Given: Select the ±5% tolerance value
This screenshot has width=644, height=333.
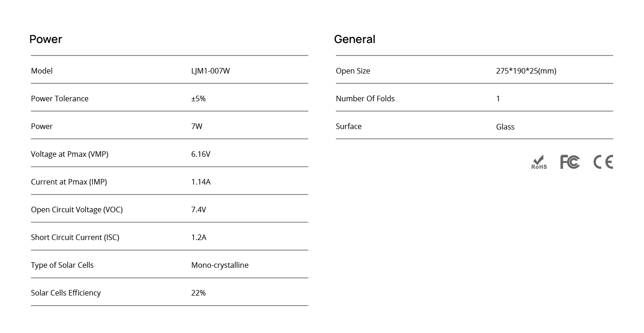Looking at the screenshot, I should coord(199,99).
